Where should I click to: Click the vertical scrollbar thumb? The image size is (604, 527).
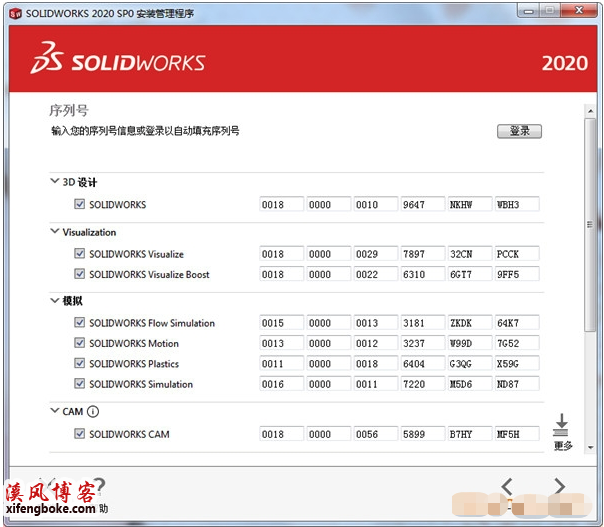(590, 225)
